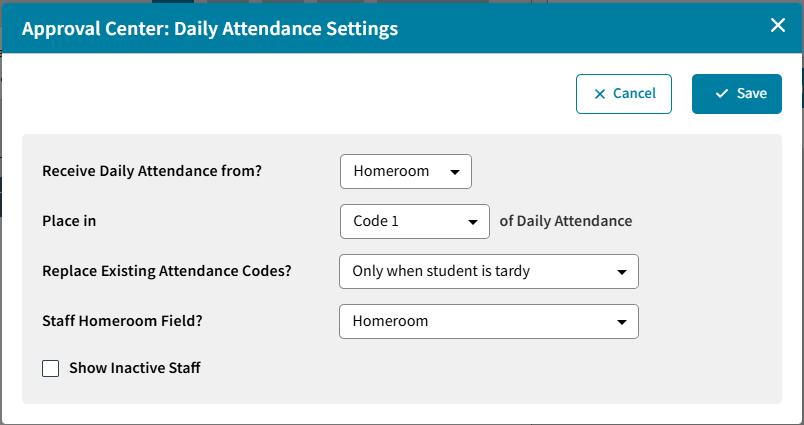804x425 pixels.
Task: Click the caret arrow beside Code 1
Action: click(473, 222)
